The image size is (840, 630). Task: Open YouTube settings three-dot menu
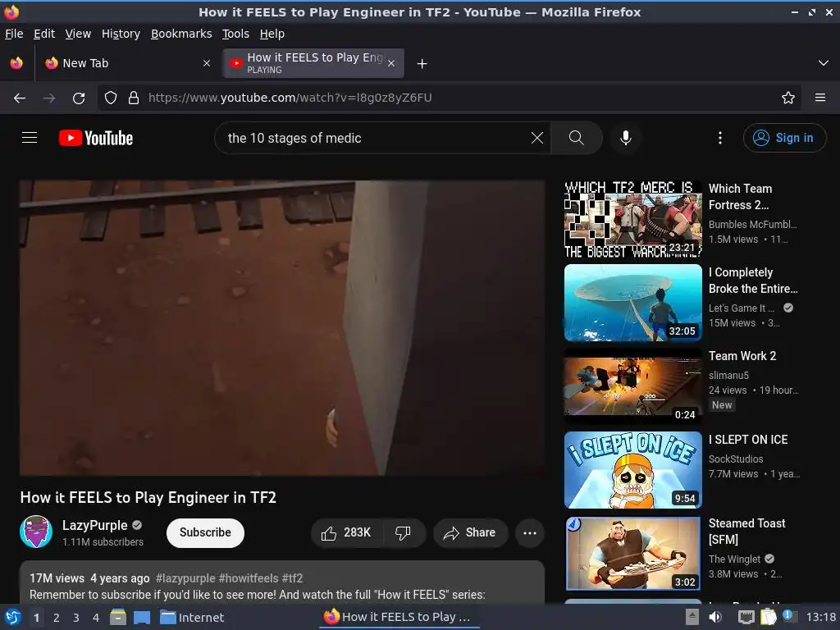point(720,138)
